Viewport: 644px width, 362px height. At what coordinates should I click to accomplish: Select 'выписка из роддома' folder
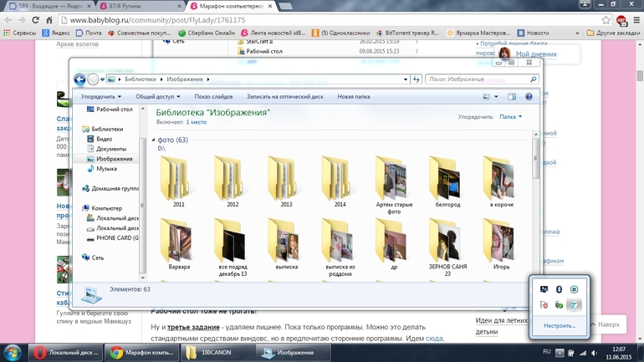[340, 247]
